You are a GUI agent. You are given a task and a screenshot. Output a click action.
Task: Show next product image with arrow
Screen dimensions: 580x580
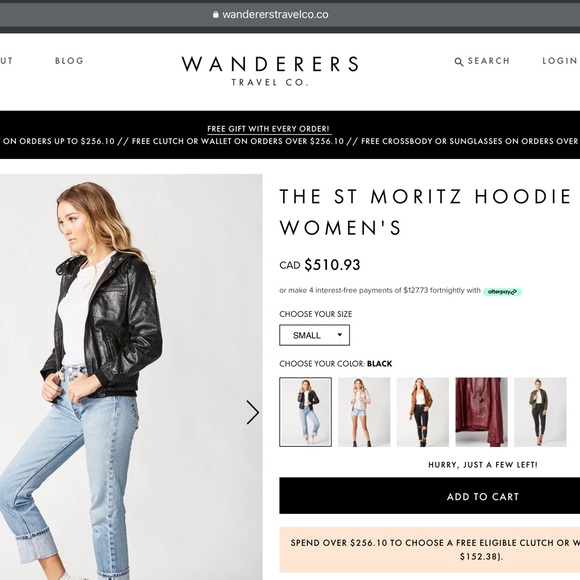click(x=253, y=412)
